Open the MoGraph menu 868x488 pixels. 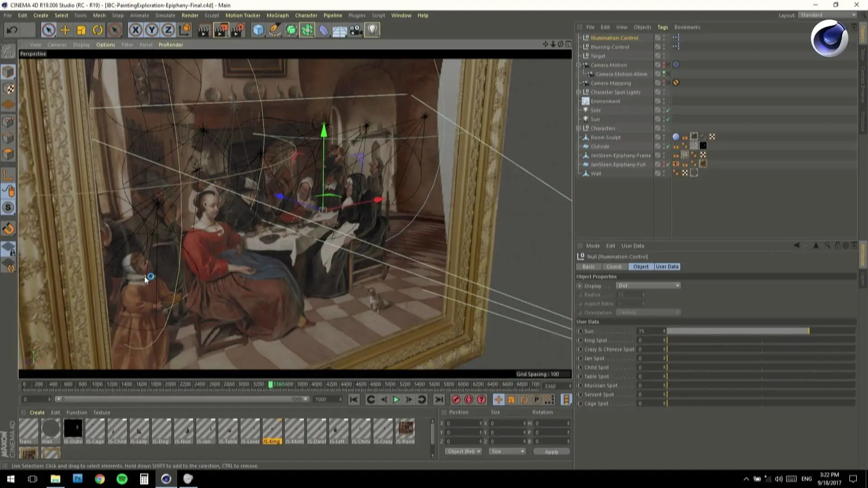[277, 15]
